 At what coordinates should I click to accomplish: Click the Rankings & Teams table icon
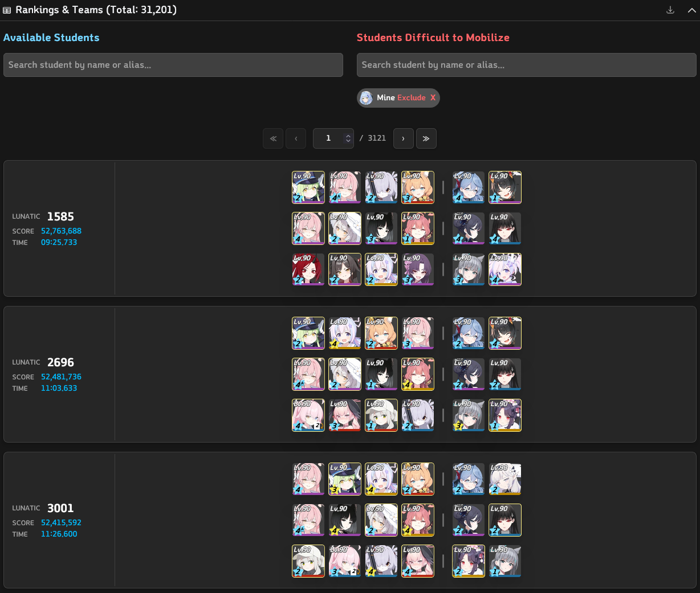(x=7, y=10)
